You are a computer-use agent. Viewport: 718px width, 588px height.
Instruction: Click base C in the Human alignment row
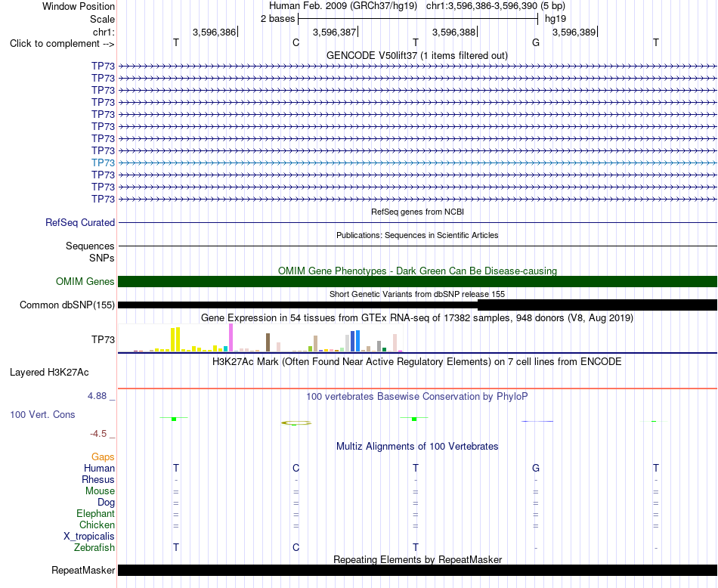tap(296, 468)
